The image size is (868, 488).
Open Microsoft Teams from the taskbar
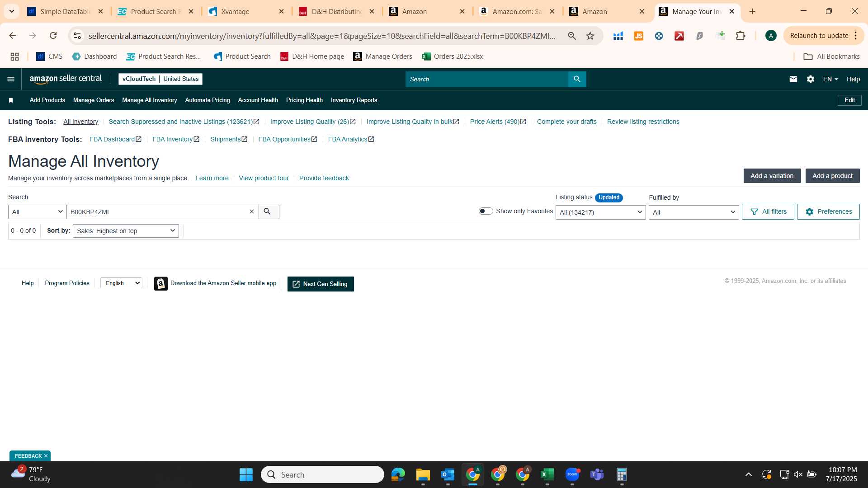tap(597, 474)
